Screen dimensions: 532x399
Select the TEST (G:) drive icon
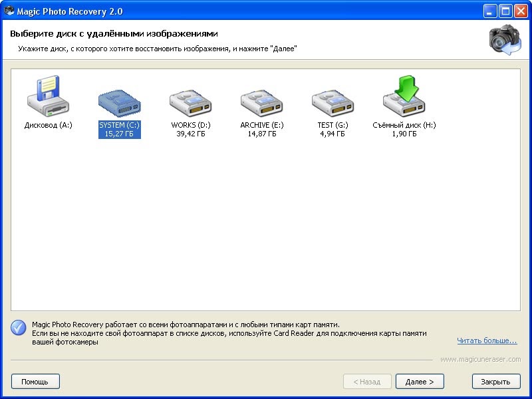point(333,104)
